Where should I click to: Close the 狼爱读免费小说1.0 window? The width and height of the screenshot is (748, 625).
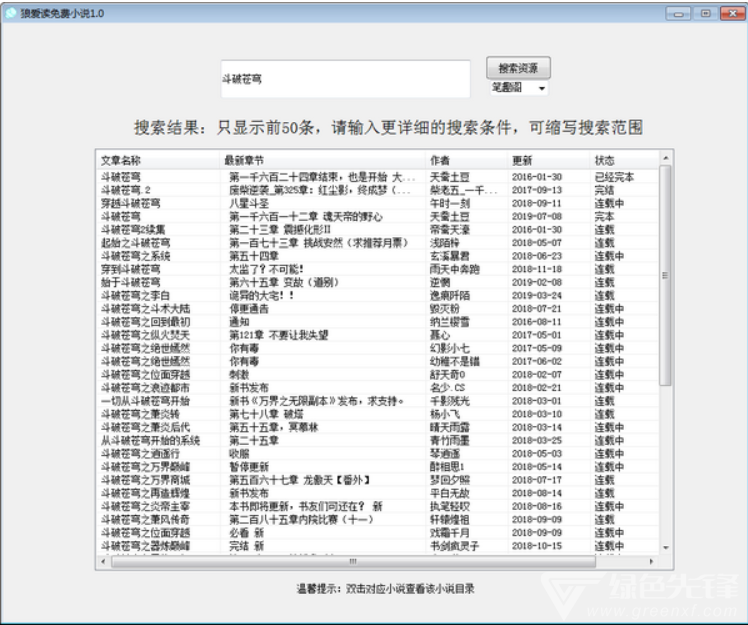[733, 13]
